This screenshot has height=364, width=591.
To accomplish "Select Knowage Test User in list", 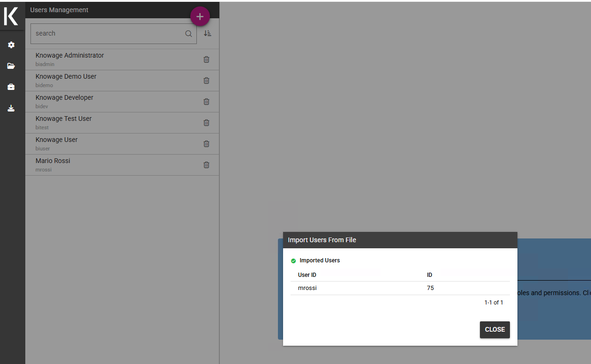I will (122, 123).
